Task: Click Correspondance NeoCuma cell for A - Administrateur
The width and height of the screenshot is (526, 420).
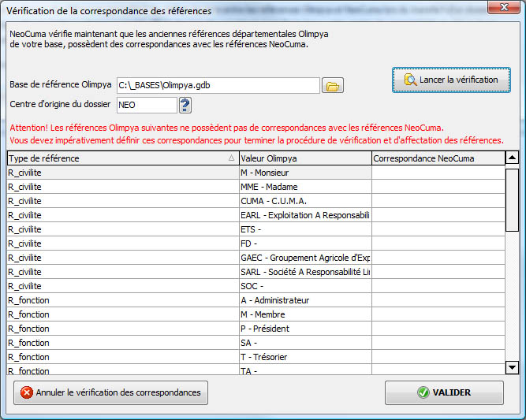Action: click(x=438, y=300)
